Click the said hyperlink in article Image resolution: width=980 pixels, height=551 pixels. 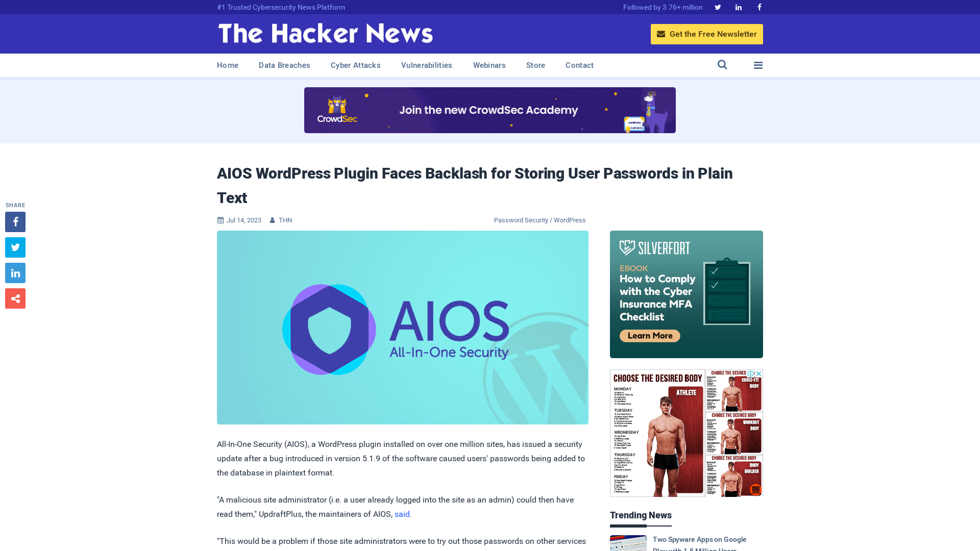[x=403, y=514]
